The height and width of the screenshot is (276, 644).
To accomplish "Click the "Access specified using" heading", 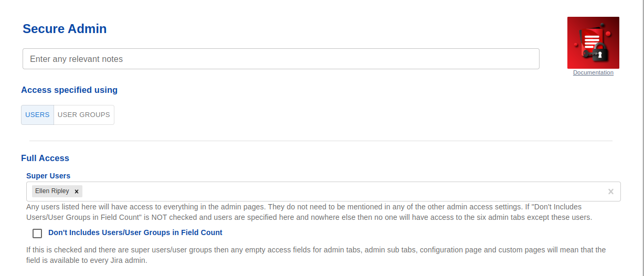I will pyautogui.click(x=69, y=90).
